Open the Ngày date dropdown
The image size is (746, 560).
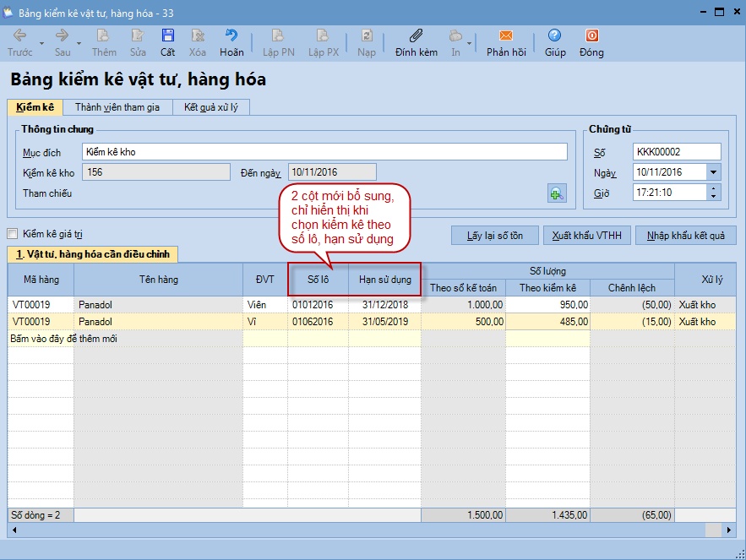pyautogui.click(x=713, y=172)
